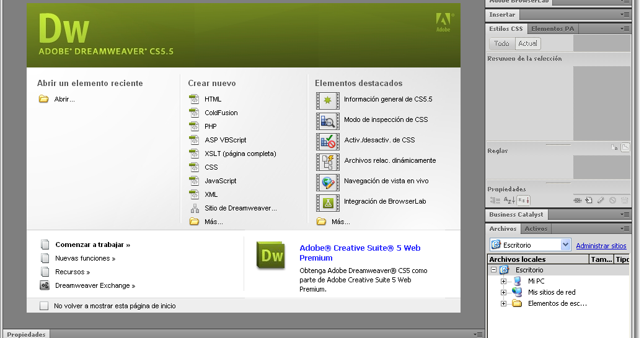Open the Más folder under Elementos destacados

321,222
